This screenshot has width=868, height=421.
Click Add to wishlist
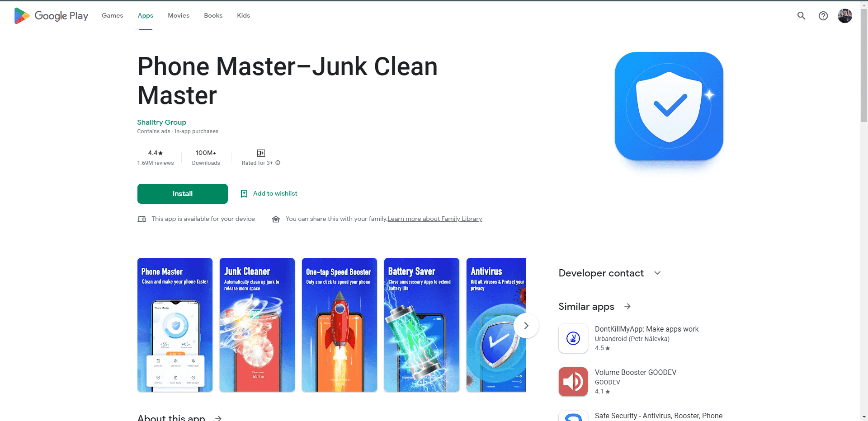pos(275,193)
